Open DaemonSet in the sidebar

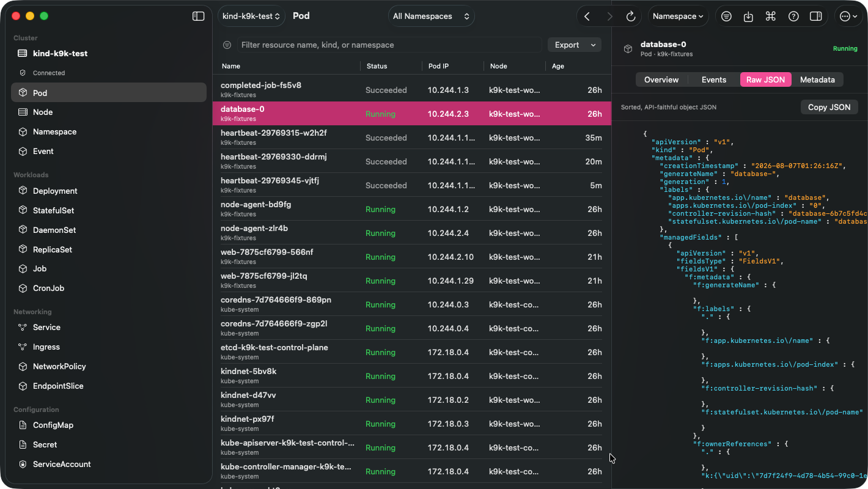click(x=109, y=230)
